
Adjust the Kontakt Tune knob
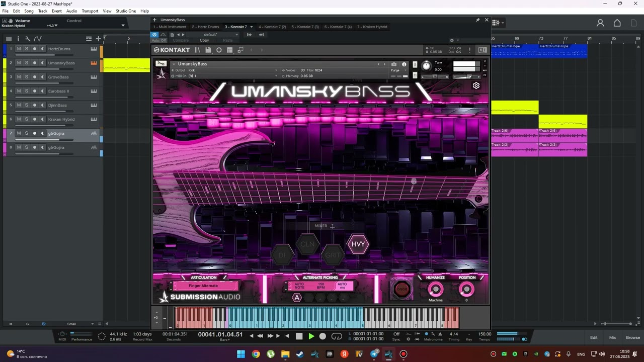pos(426,66)
